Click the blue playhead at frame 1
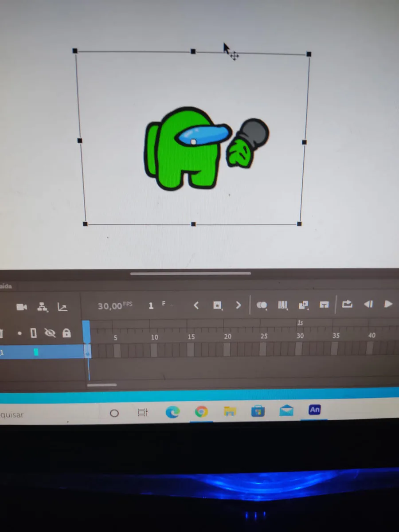This screenshot has height=532, width=399. click(86, 331)
